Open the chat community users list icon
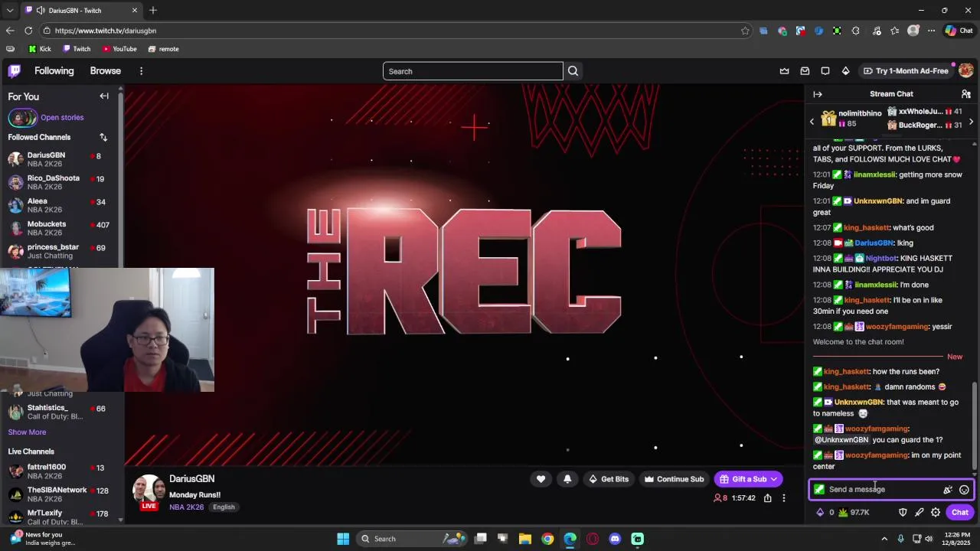The width and height of the screenshot is (980, 551). pos(965,94)
